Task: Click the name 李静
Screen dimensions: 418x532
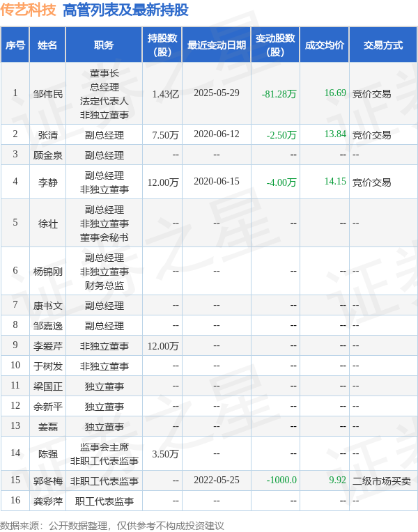Action: (x=48, y=182)
